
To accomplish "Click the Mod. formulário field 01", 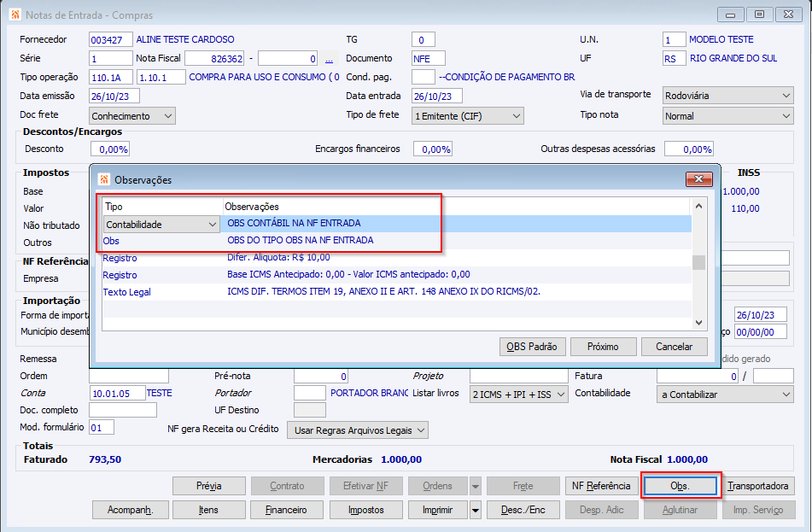I will (x=102, y=427).
